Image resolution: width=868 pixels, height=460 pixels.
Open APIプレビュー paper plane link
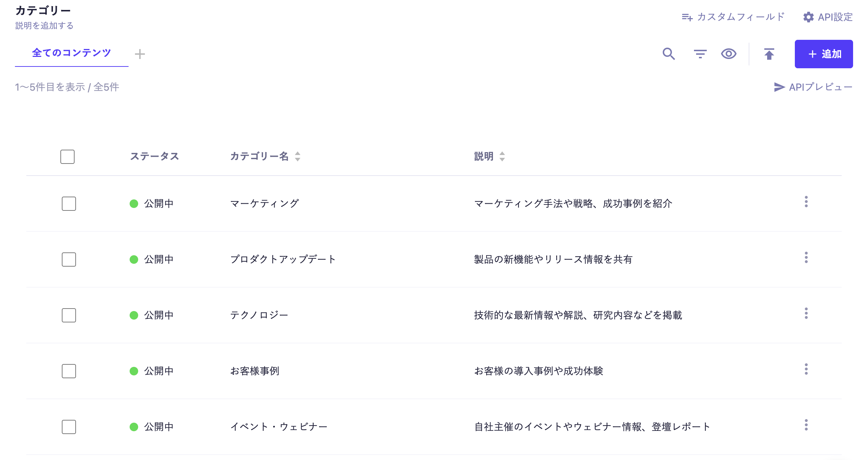(813, 87)
